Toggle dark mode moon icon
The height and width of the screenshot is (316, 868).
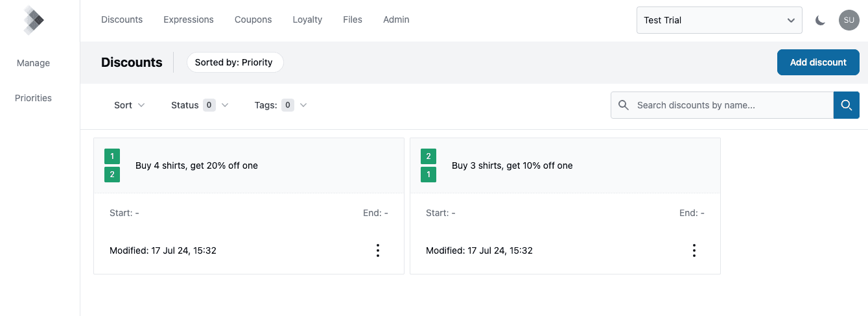820,20
